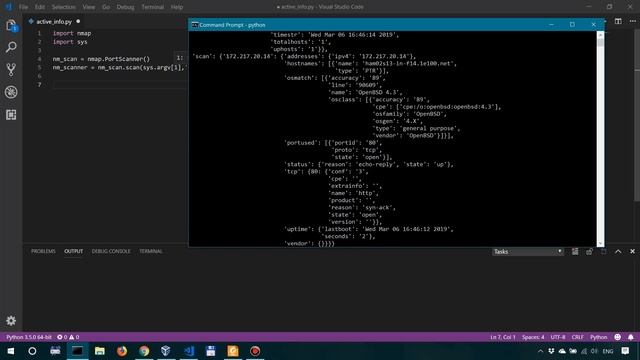The width and height of the screenshot is (640, 360).
Task: Open Firefox from the taskbar
Action: [122, 351]
